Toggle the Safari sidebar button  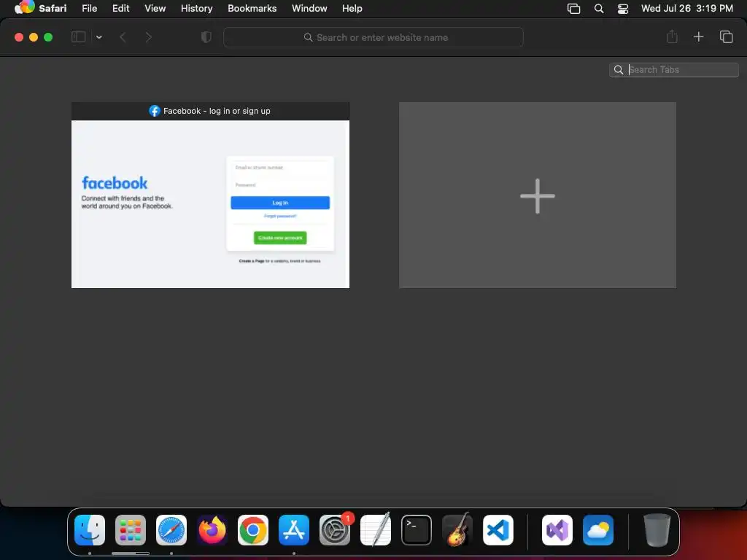pyautogui.click(x=78, y=36)
